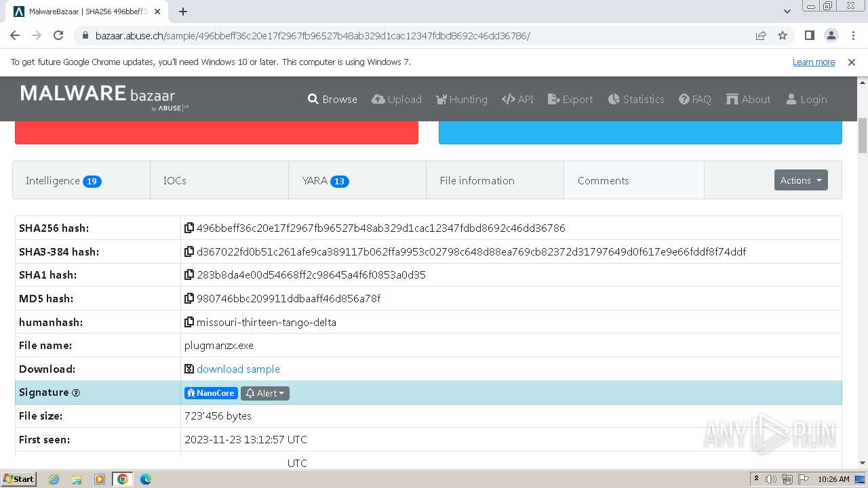Open the Export page
This screenshot has height=488, width=868.
point(570,99)
